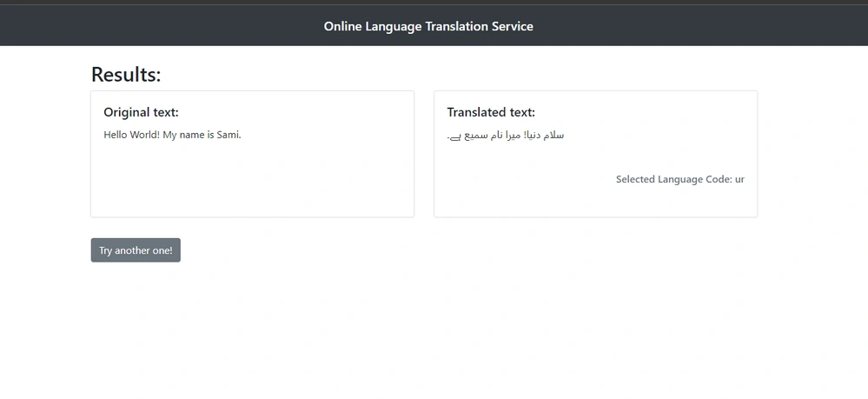Screen dimensions: 868x399
Task: Click the word 'World!' in the original sentence
Action: (145, 135)
